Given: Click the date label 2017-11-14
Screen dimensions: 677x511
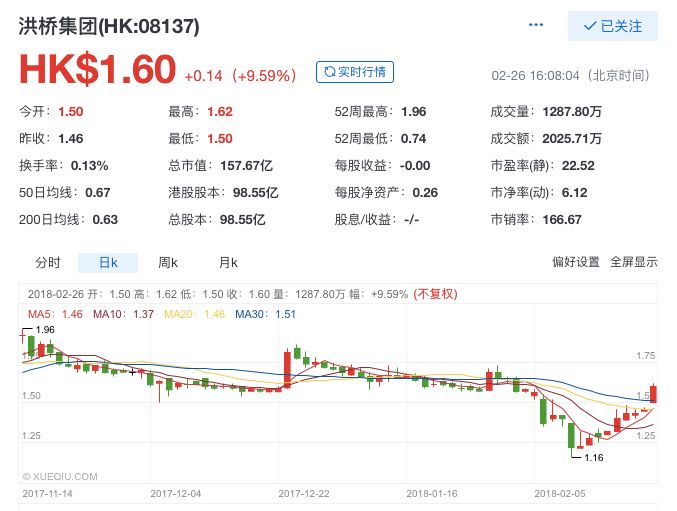Looking at the screenshot, I should (47, 493).
